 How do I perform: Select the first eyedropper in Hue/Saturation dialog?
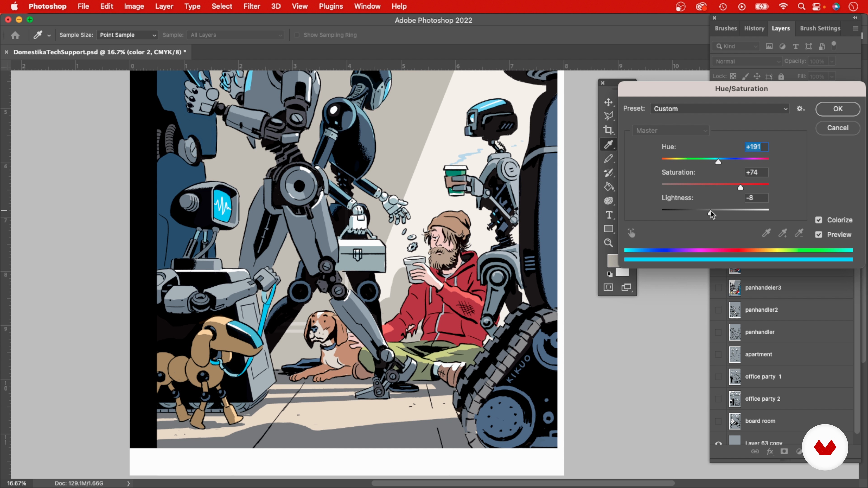(x=766, y=233)
